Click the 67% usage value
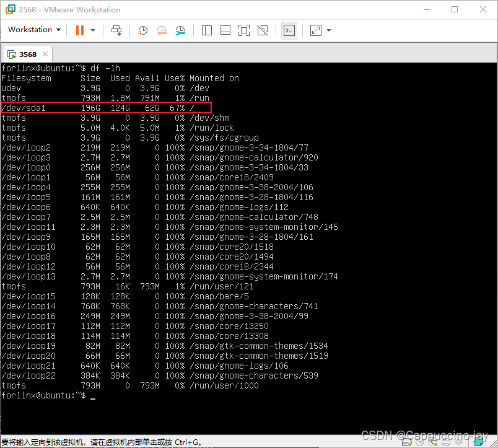Image resolution: width=498 pixels, height=448 pixels. 177,108
